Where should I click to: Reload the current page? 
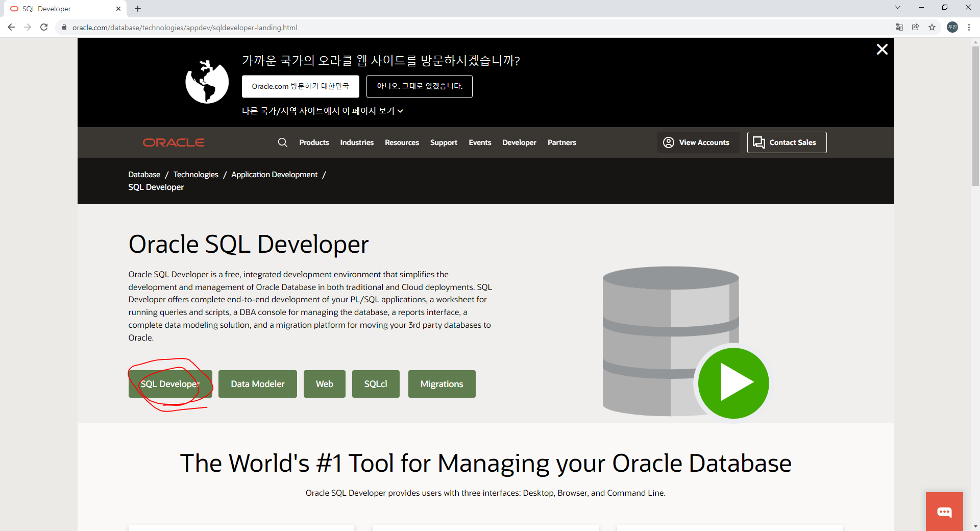[44, 27]
